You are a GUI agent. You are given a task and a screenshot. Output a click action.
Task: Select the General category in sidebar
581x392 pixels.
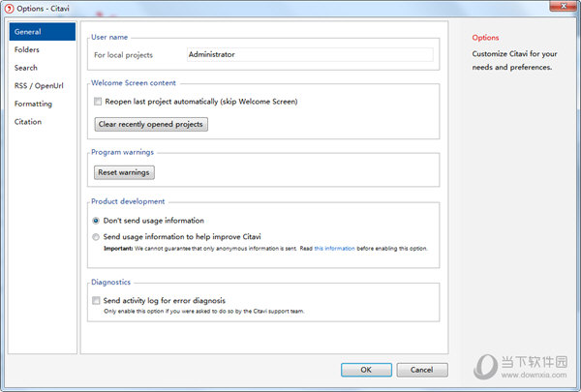point(43,32)
